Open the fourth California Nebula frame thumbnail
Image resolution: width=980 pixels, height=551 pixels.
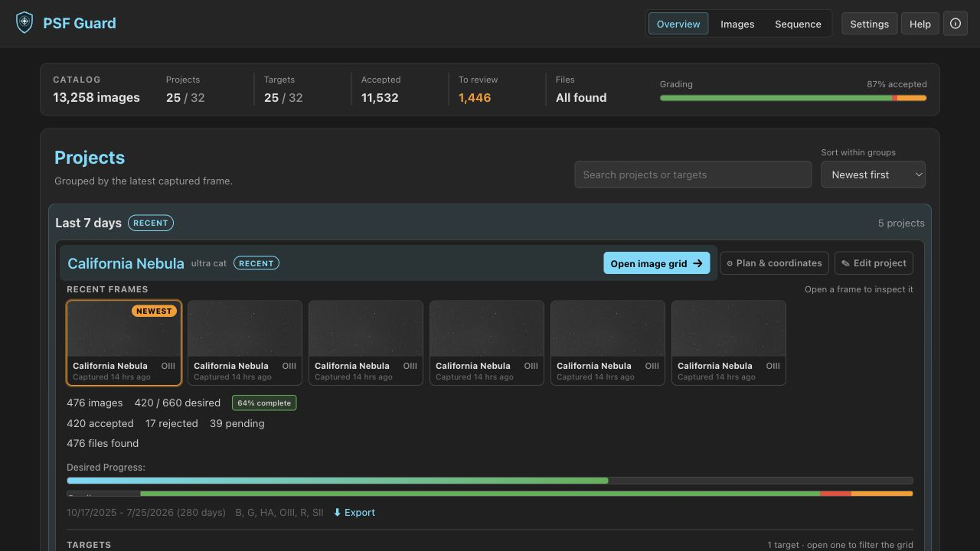pos(487,343)
